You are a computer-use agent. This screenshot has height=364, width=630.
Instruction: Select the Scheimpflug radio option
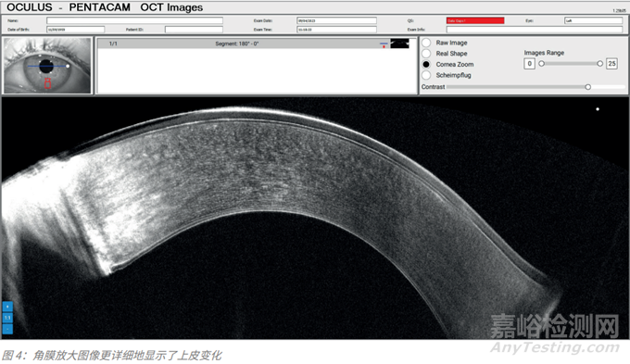[x=426, y=75]
